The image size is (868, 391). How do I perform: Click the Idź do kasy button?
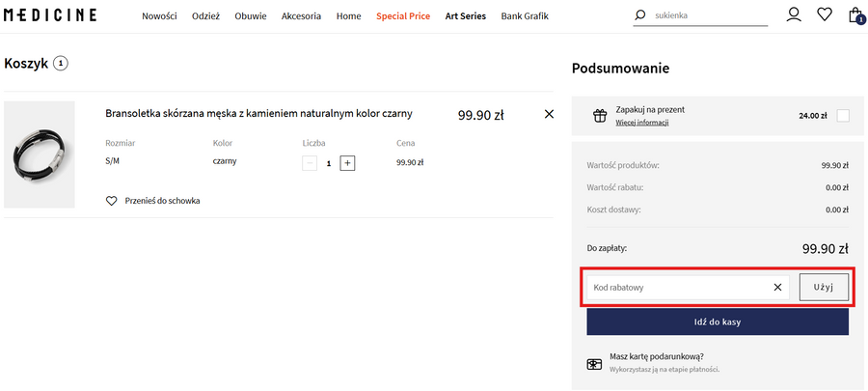[x=717, y=321]
